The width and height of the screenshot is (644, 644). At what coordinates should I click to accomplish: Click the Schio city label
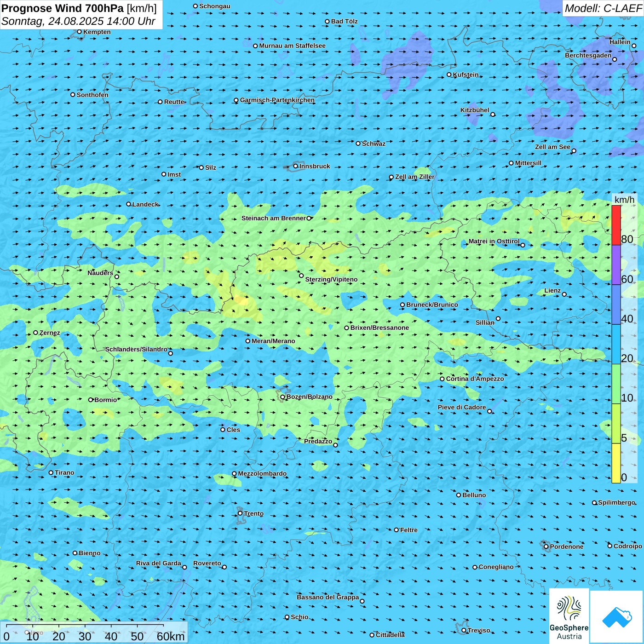coord(299,617)
